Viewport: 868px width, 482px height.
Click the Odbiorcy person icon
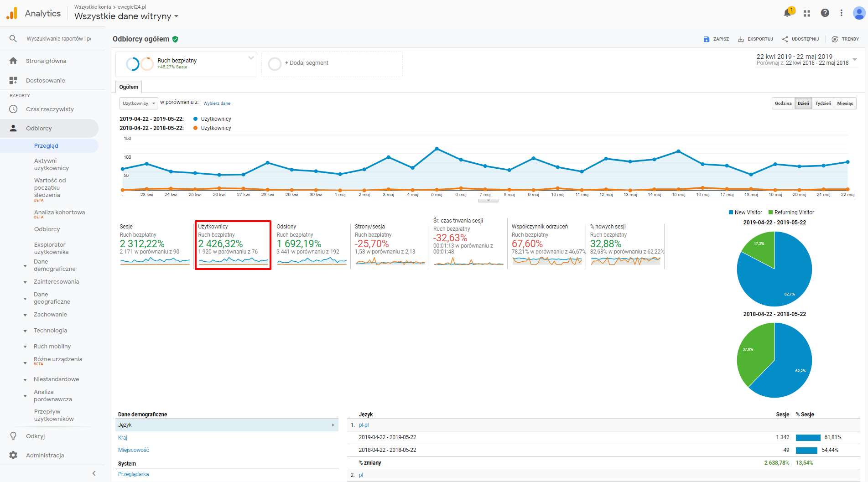(x=13, y=128)
